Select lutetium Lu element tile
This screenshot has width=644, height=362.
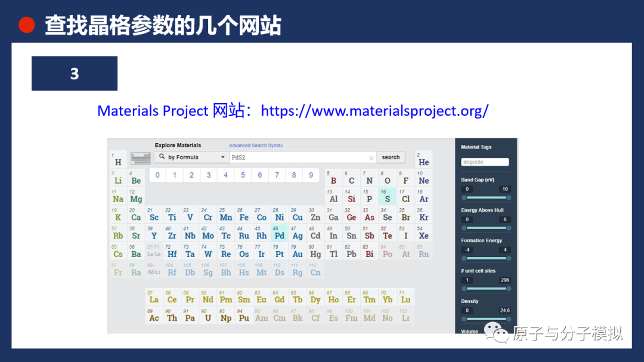(405, 297)
